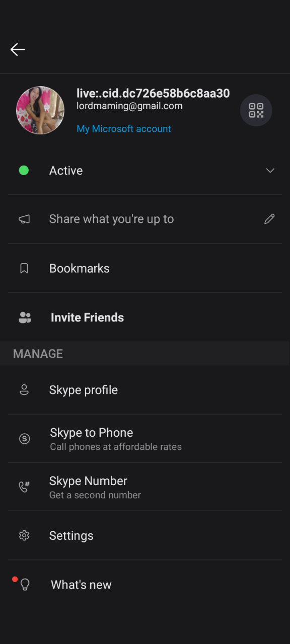290x644 pixels.
Task: Click the Skype Number phone hash icon
Action: click(24, 487)
